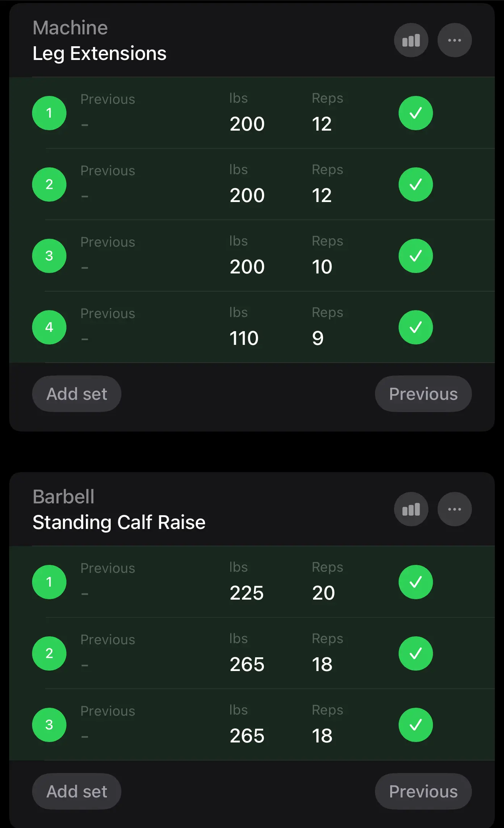Toggle Standing Calf Raise set 1 completion
504x828 pixels.
coord(415,582)
